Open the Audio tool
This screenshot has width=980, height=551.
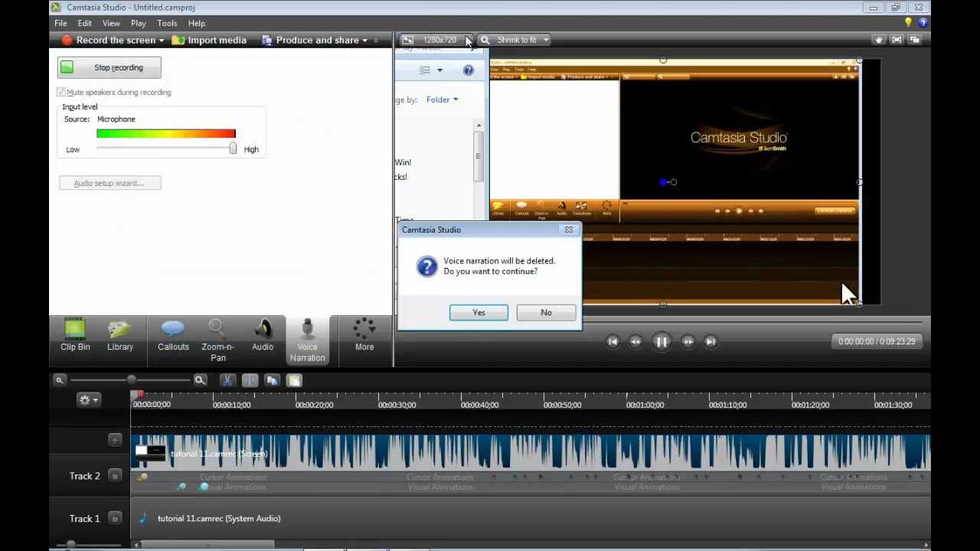pyautogui.click(x=263, y=335)
